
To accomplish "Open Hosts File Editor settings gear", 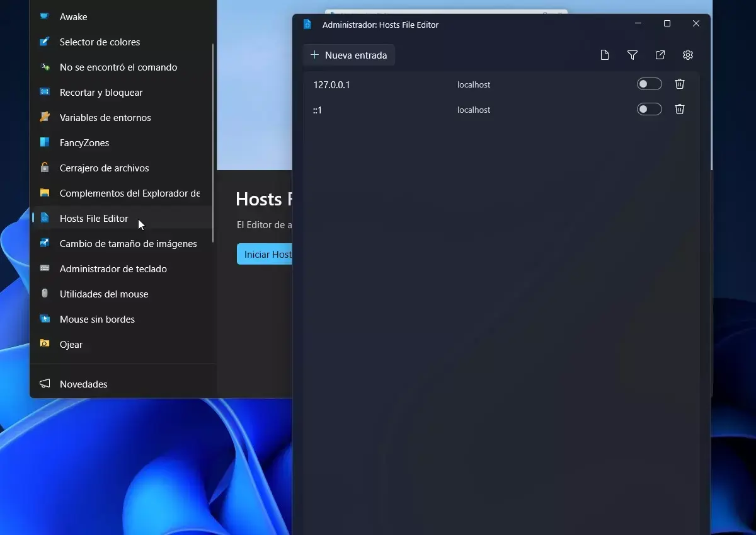I will click(x=688, y=55).
